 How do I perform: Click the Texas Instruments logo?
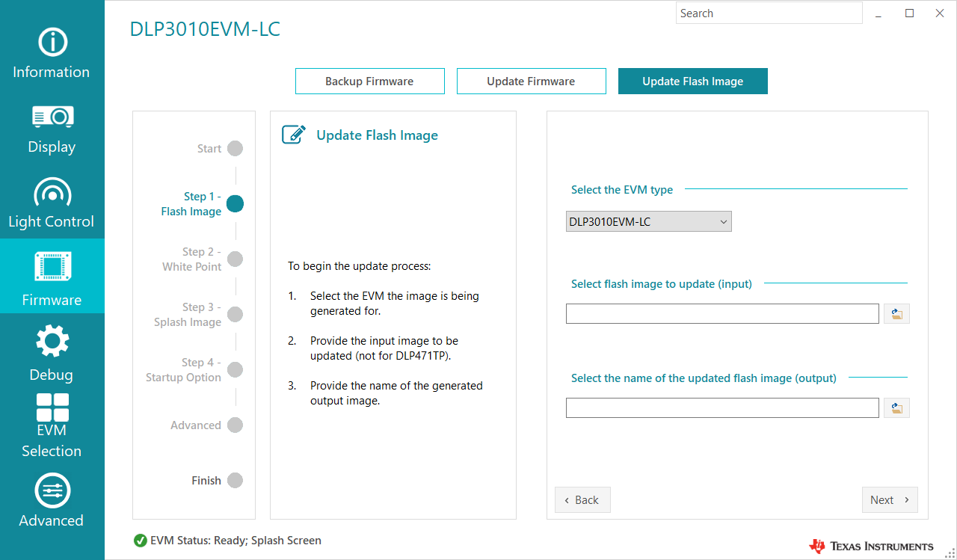pos(871,546)
